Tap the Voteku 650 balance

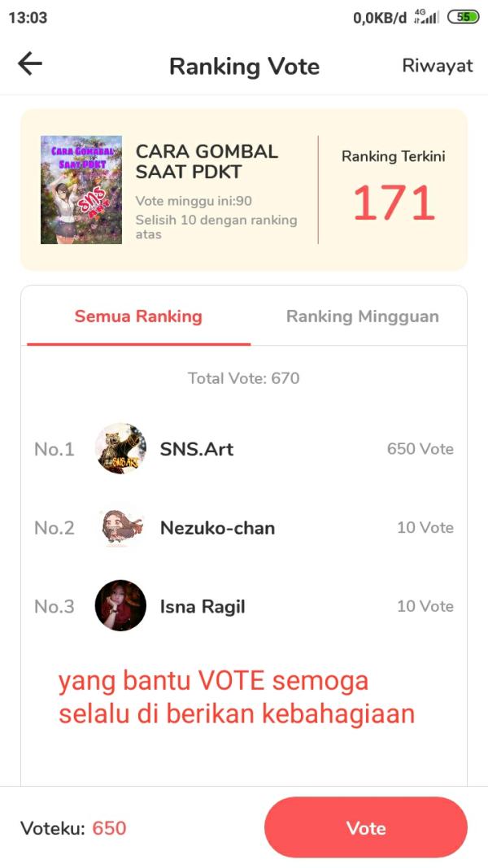click(73, 828)
